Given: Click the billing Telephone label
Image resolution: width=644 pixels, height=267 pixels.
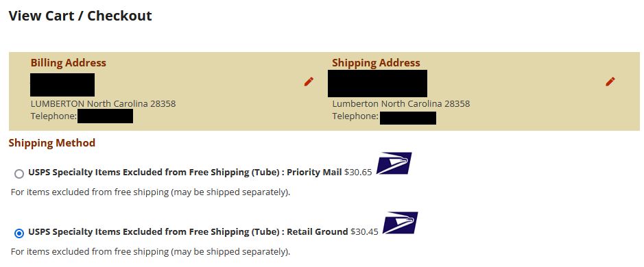Looking at the screenshot, I should [53, 116].
